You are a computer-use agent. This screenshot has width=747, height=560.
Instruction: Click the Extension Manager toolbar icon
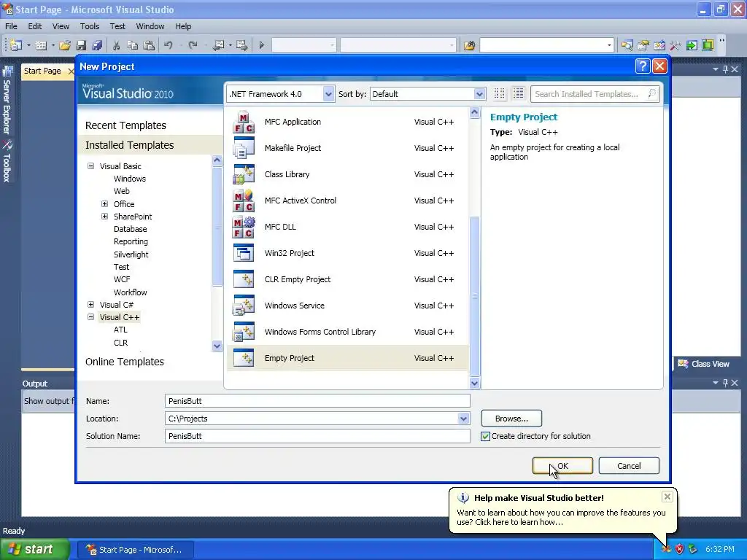[708, 45]
